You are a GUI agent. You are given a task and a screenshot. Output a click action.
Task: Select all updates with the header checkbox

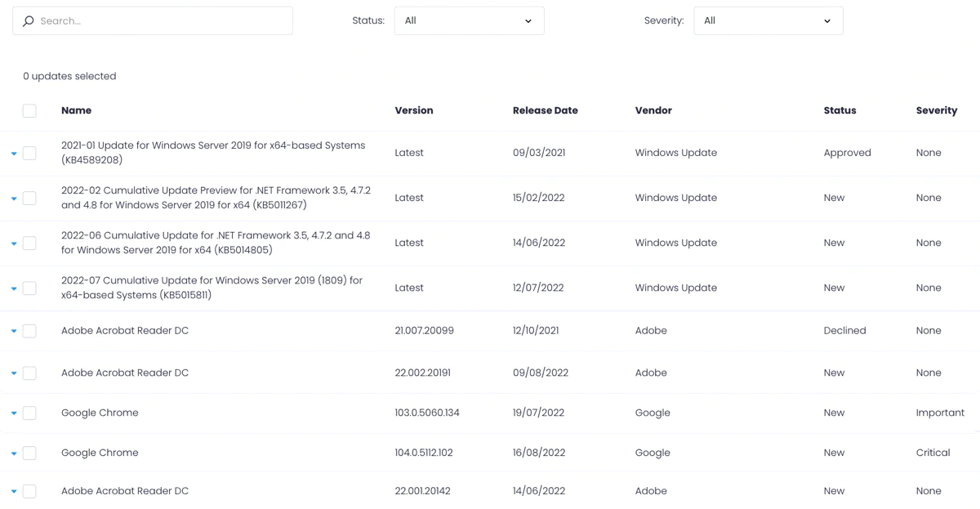pyautogui.click(x=29, y=110)
